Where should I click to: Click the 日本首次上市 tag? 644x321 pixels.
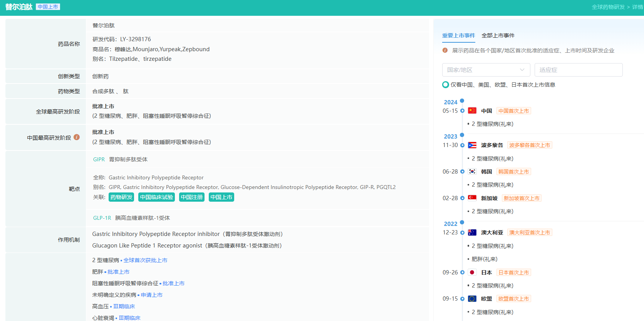(514, 273)
